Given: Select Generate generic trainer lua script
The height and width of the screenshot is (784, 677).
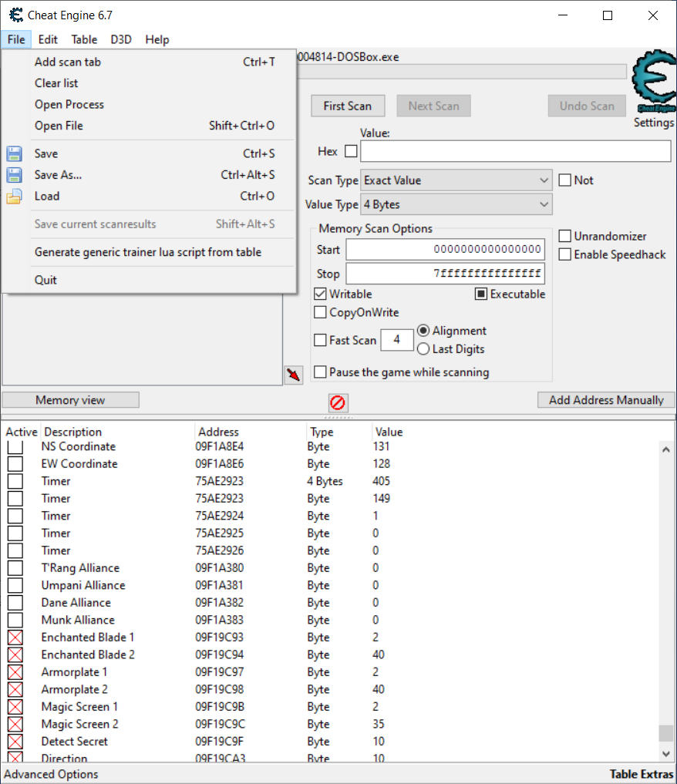Looking at the screenshot, I should click(x=148, y=252).
